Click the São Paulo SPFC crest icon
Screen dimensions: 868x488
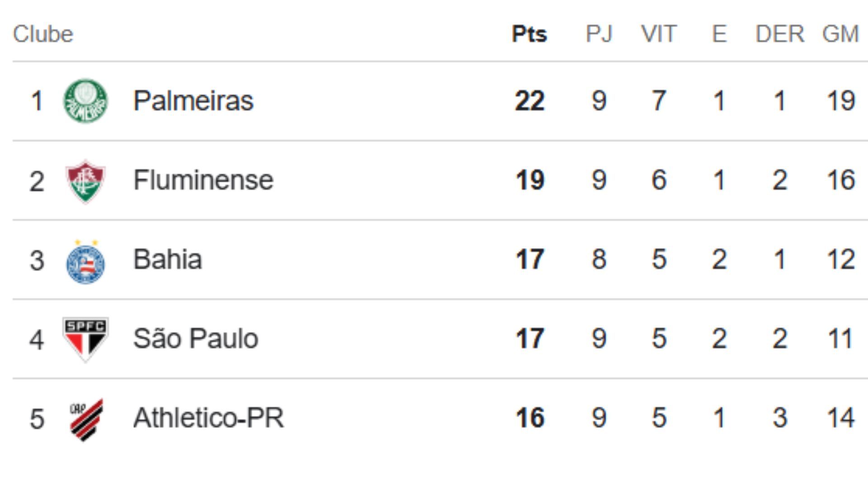85,339
